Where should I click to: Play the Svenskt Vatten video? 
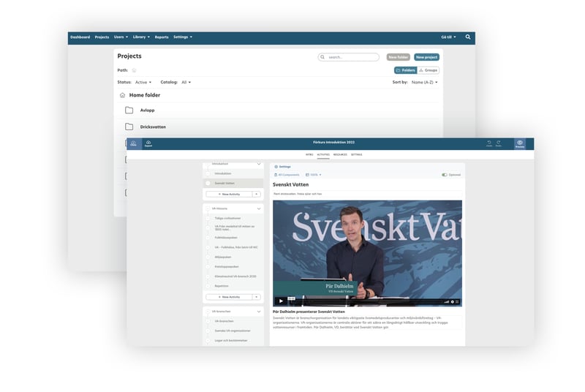(281, 301)
